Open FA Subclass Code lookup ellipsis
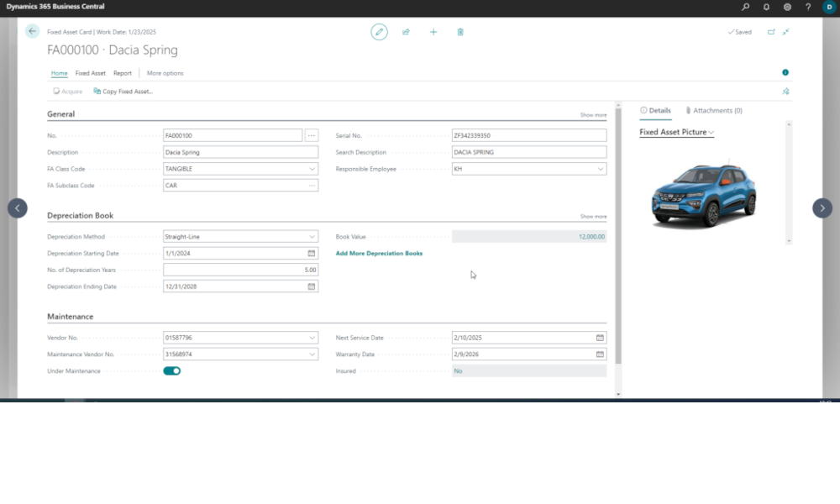The image size is (840, 504). [312, 186]
